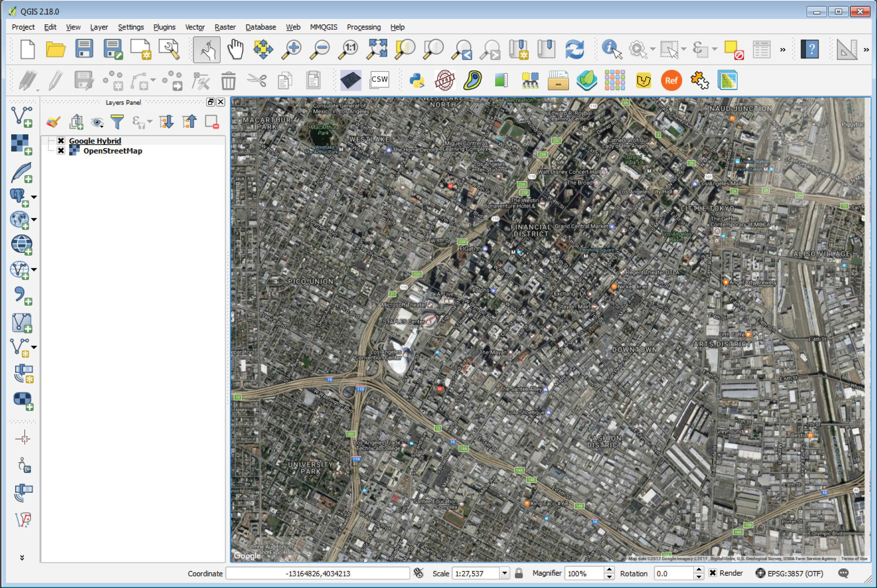Click the Delete Selected trash icon
877x588 pixels.
(x=229, y=81)
